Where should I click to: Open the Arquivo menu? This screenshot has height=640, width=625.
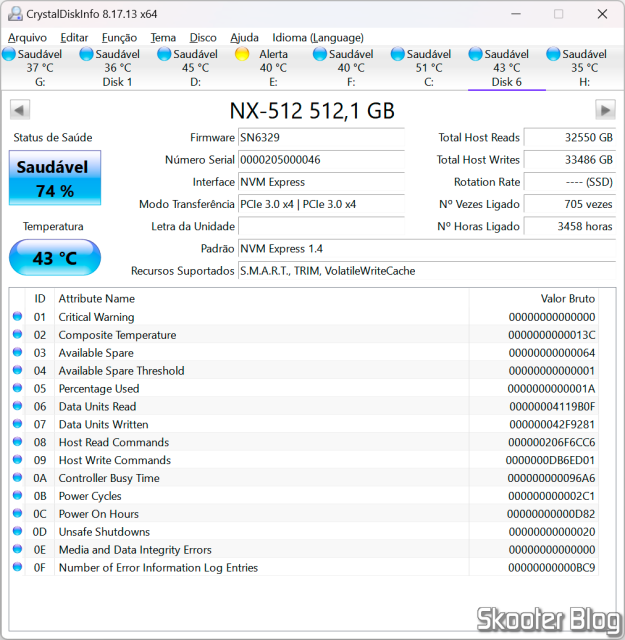click(x=27, y=38)
